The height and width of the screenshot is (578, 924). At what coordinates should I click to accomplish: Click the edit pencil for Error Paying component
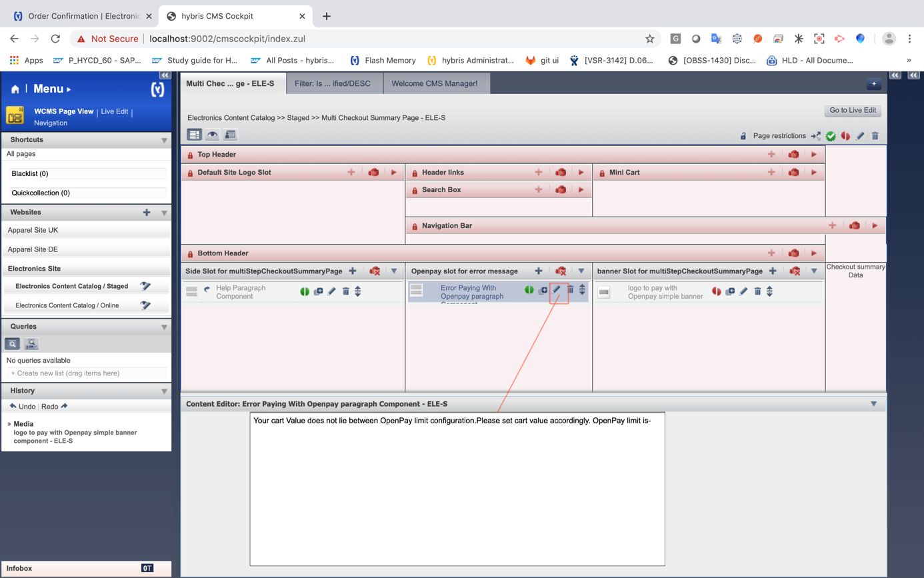(x=557, y=290)
